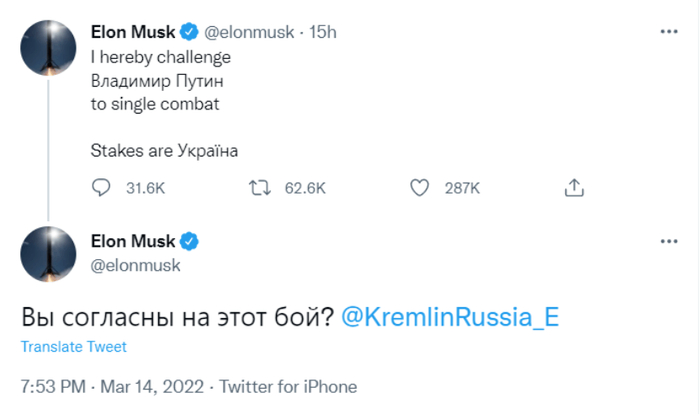Click the 7:53 PM · Mar 14, 2022 timestamp
This screenshot has height=414, width=700.
112,386
